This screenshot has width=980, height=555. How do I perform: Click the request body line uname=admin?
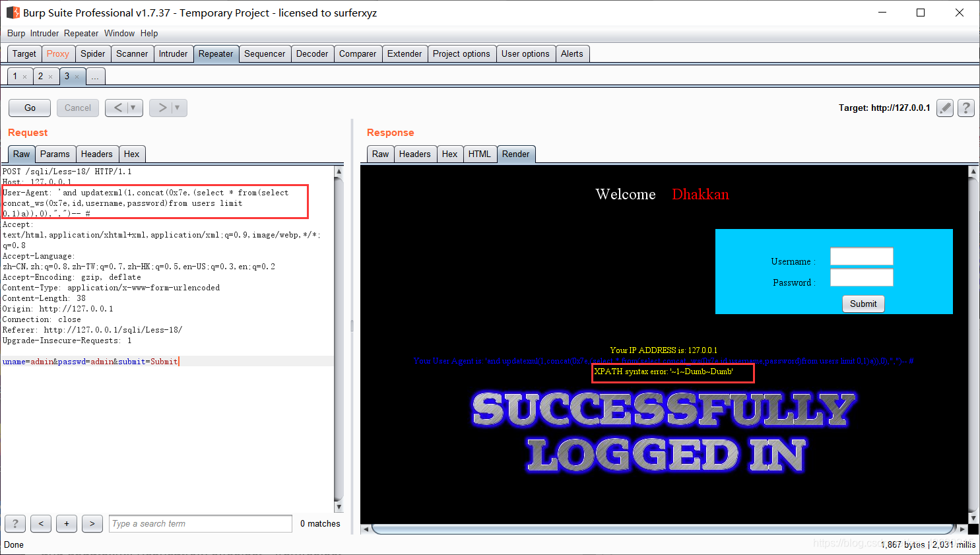[x=90, y=362]
